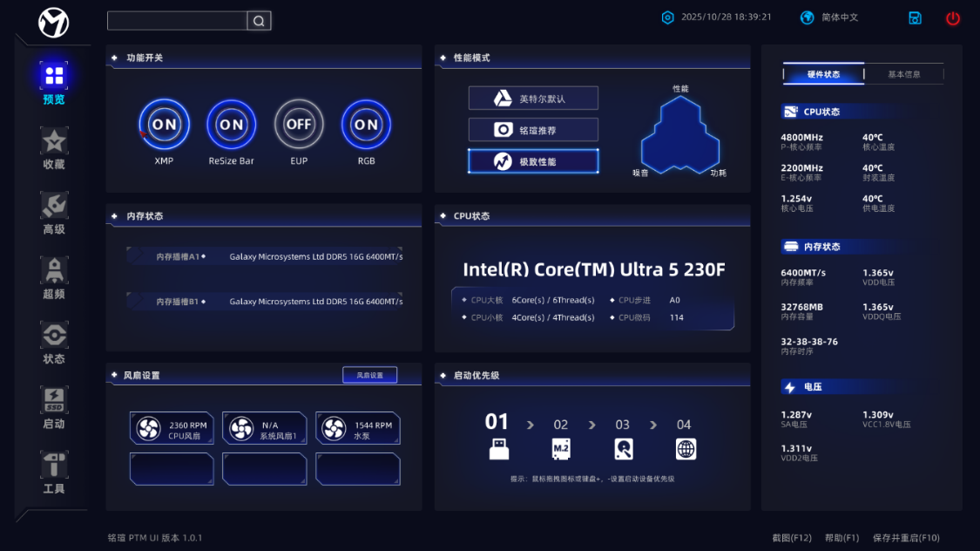Click the 1.309v VCC1.8V value
The height and width of the screenshot is (551, 980).
(x=878, y=415)
